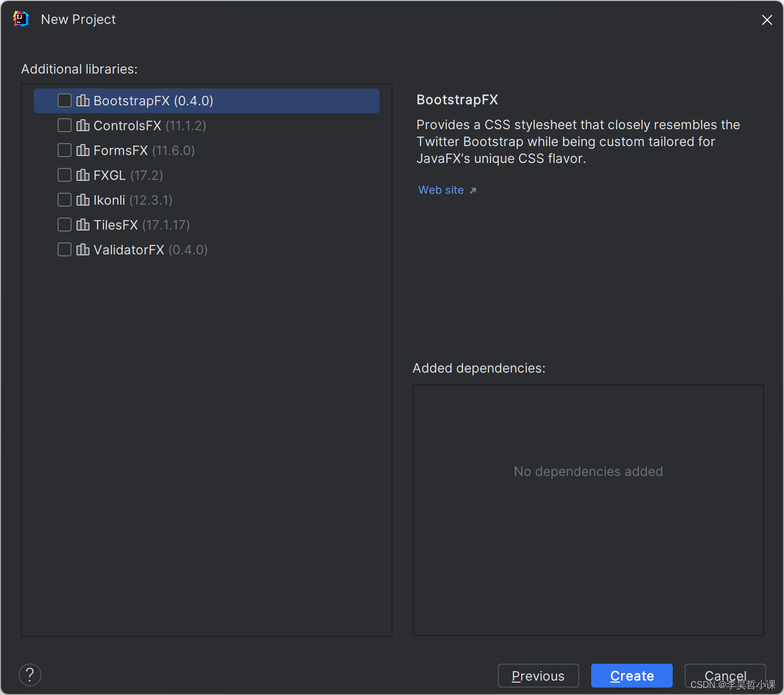Enable the TilesFX checkbox

click(65, 225)
